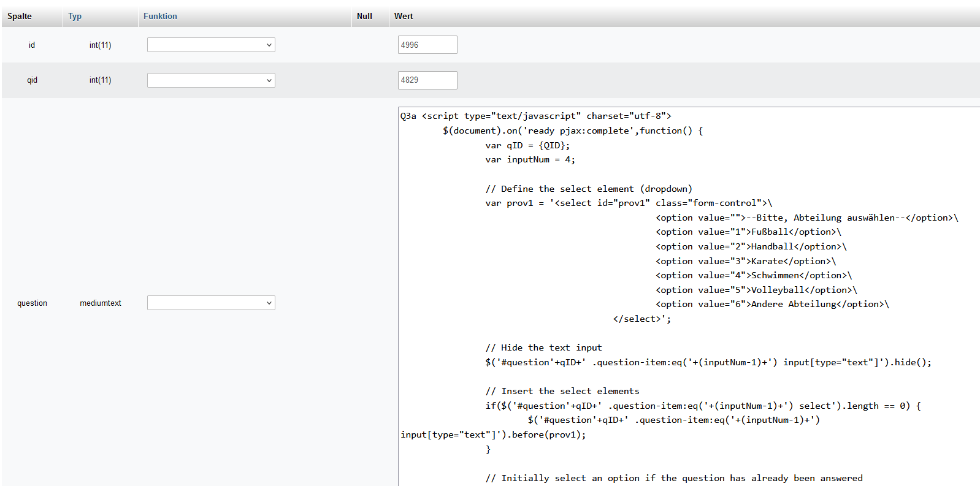Click the Null column header
Image resolution: width=980 pixels, height=486 pixels.
(x=364, y=17)
